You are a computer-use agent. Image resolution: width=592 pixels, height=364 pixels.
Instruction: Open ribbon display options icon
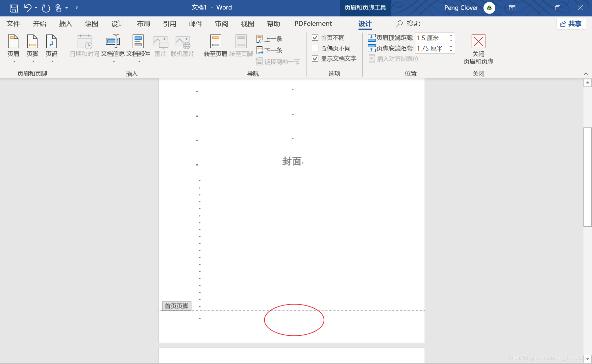point(512,8)
